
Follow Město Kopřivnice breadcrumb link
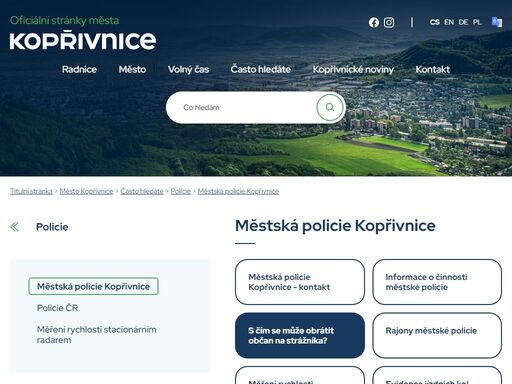(x=86, y=191)
